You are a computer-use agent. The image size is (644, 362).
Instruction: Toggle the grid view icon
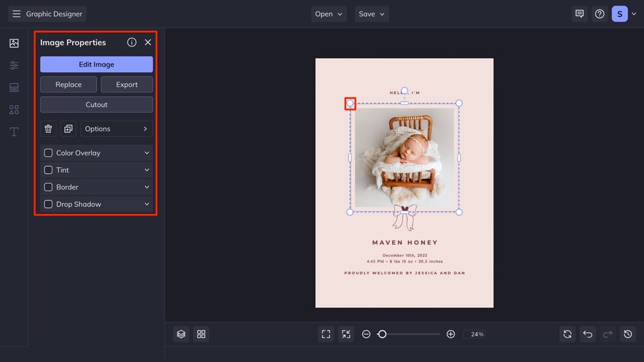tap(201, 334)
